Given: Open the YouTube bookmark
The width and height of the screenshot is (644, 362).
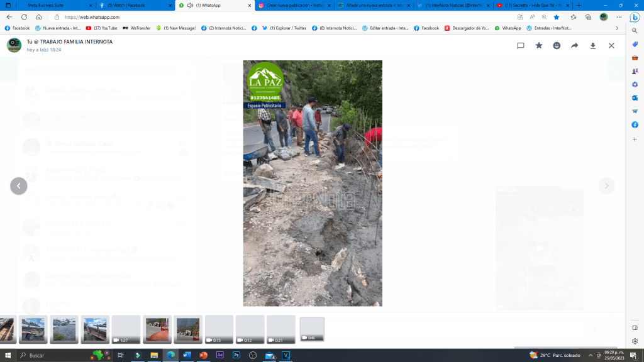Looking at the screenshot, I should tap(102, 28).
